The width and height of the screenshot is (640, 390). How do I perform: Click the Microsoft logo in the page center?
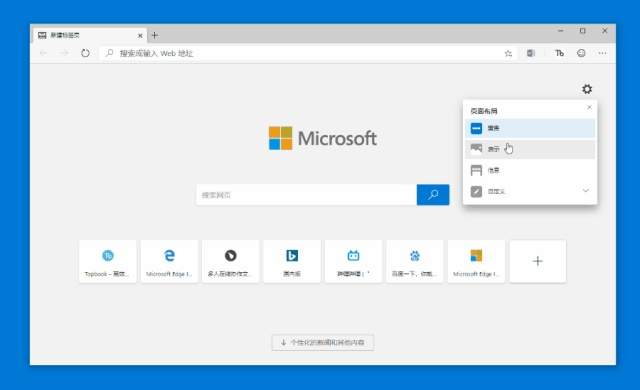[322, 138]
